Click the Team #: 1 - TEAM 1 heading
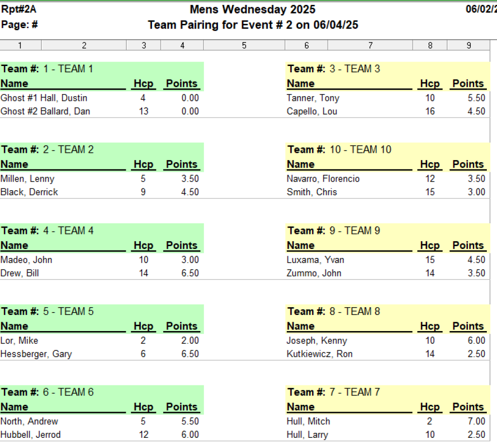The height and width of the screenshot is (448, 497). (x=47, y=69)
